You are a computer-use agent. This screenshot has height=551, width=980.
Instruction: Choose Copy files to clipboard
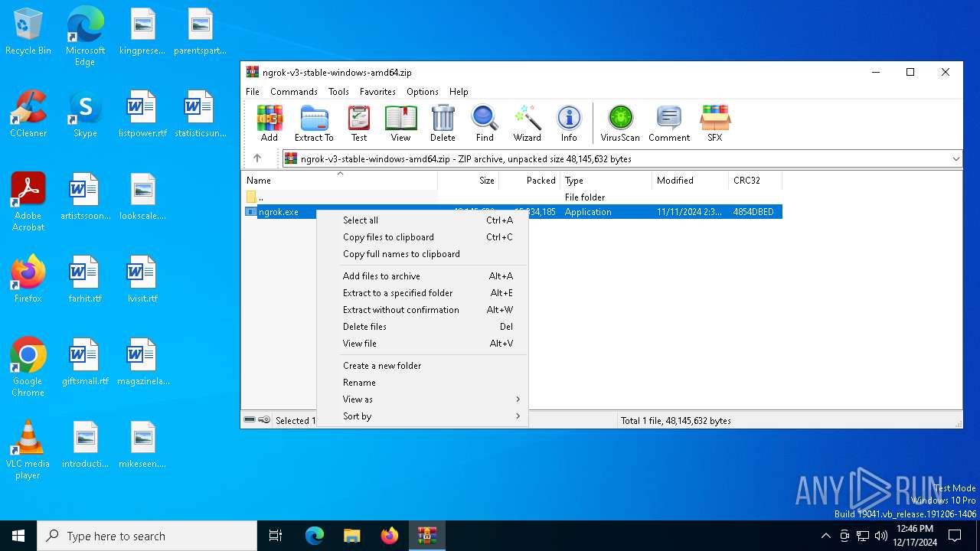coord(423,237)
